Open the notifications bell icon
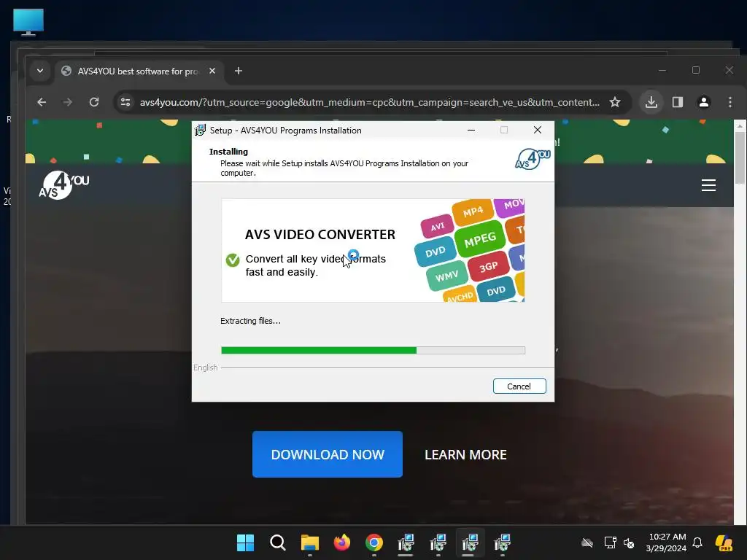 point(697,542)
